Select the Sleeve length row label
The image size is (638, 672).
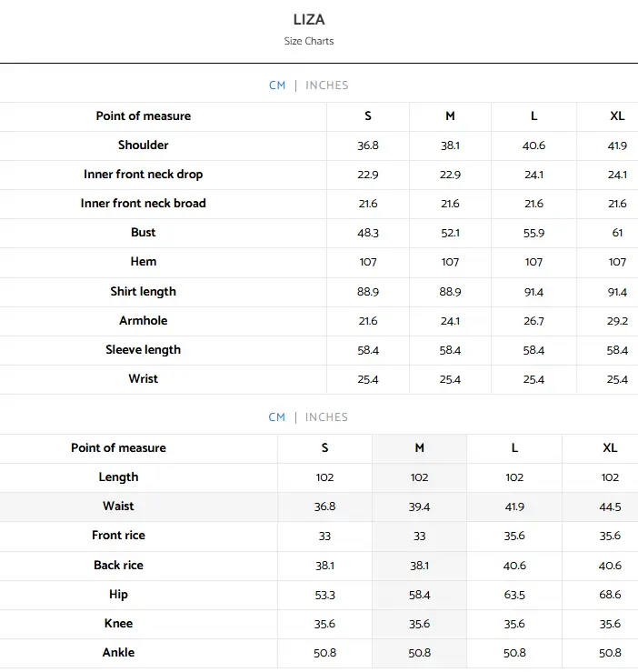tap(144, 350)
